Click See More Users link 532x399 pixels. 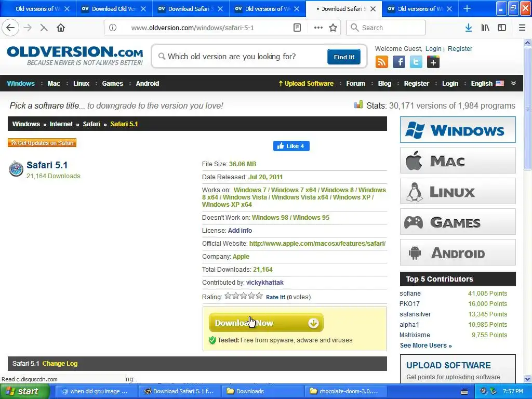426,345
